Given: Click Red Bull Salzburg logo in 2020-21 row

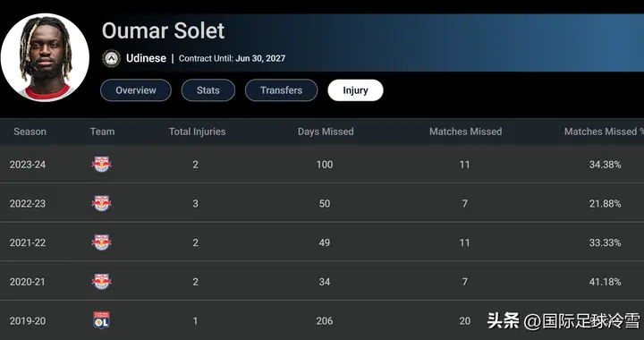Looking at the screenshot, I should click(x=101, y=281).
